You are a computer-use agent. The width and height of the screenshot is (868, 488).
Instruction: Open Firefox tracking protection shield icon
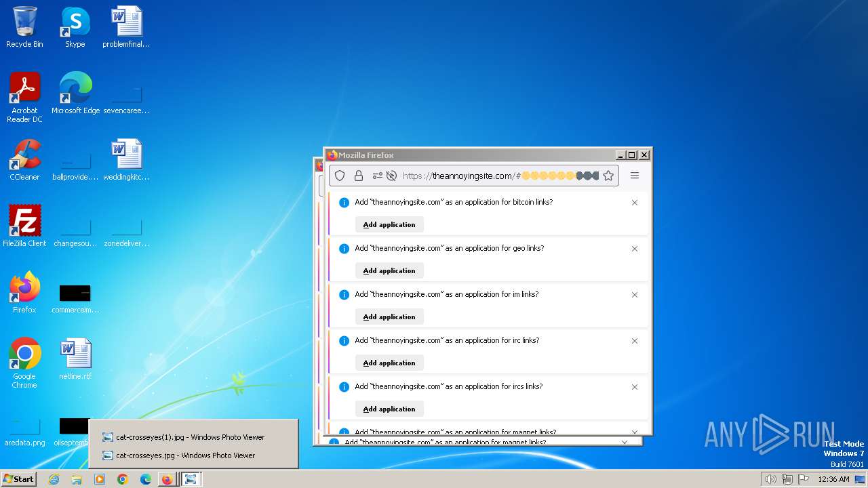click(x=340, y=176)
